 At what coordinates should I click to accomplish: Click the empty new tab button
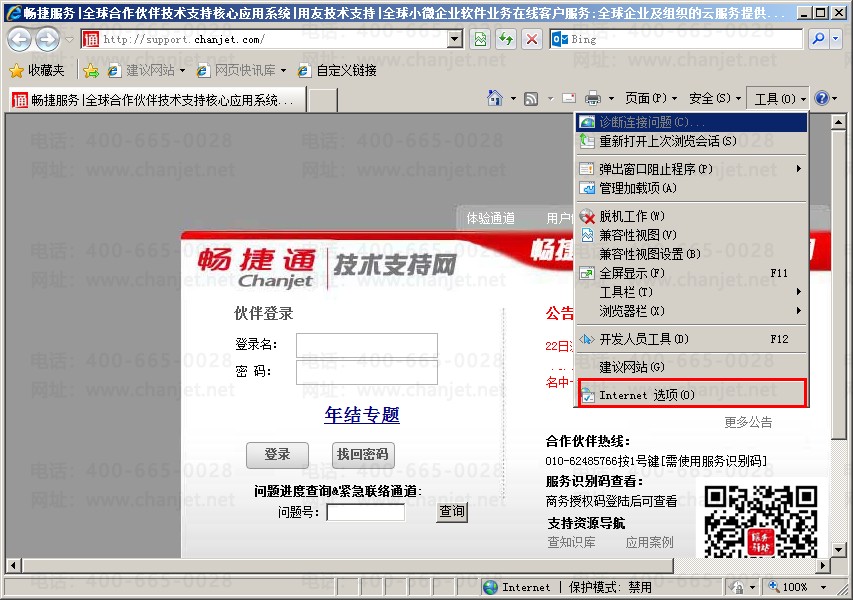pos(322,100)
